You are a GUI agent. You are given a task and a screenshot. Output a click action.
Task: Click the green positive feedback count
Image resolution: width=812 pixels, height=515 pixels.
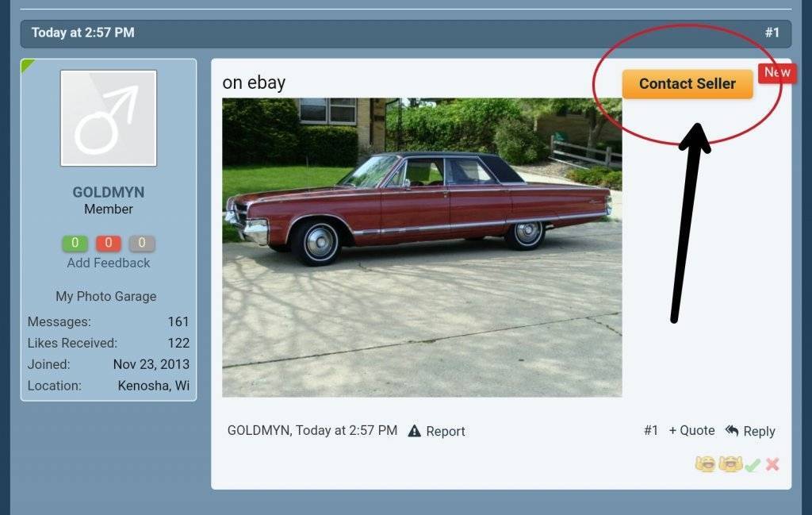tap(75, 243)
